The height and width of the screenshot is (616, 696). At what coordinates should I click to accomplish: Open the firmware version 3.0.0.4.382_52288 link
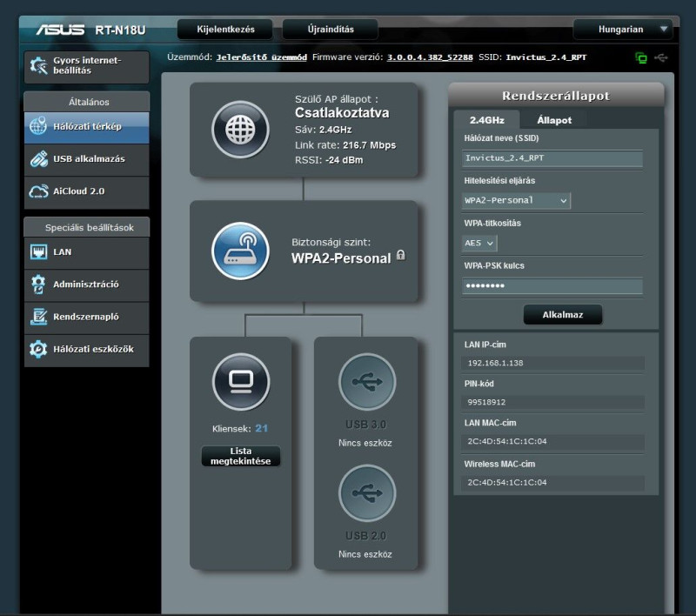tap(430, 57)
